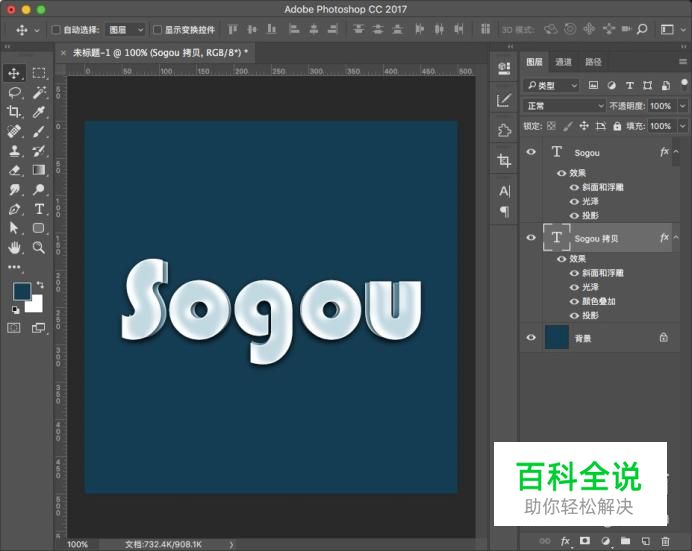
Task: Select the Move tool in the toolbox
Action: click(x=14, y=73)
